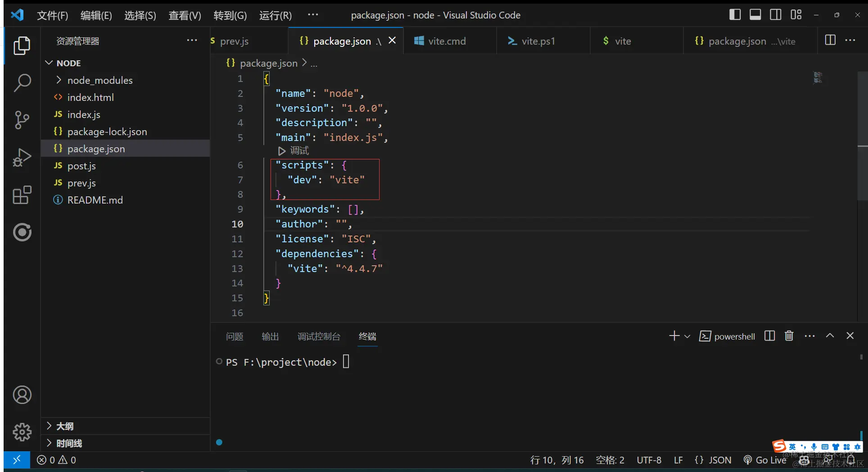Switch to the vite.cmd editor tab
The image size is (868, 472).
click(450, 41)
